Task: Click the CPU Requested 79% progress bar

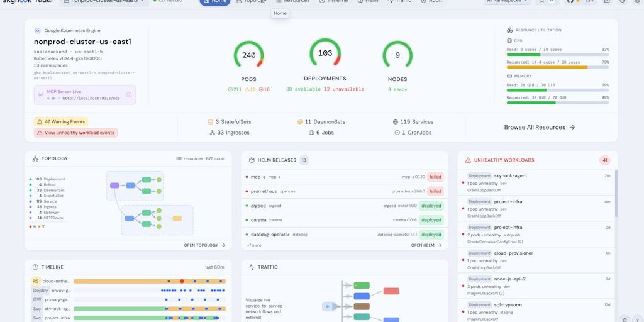Action: coord(557,67)
